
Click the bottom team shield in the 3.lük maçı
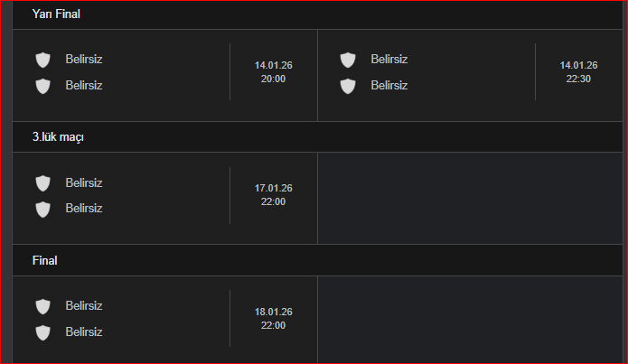42,210
